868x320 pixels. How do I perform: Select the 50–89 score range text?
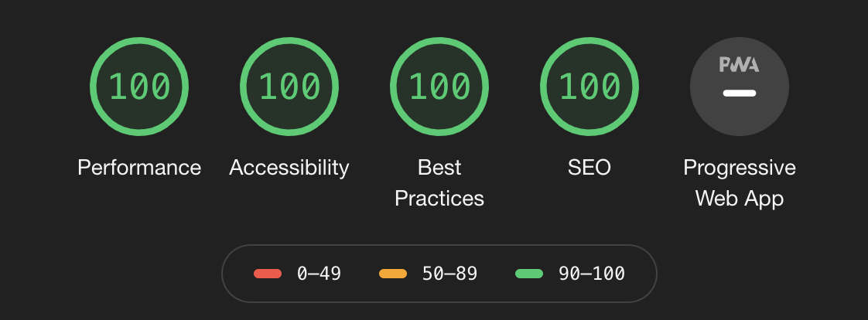[x=449, y=274]
